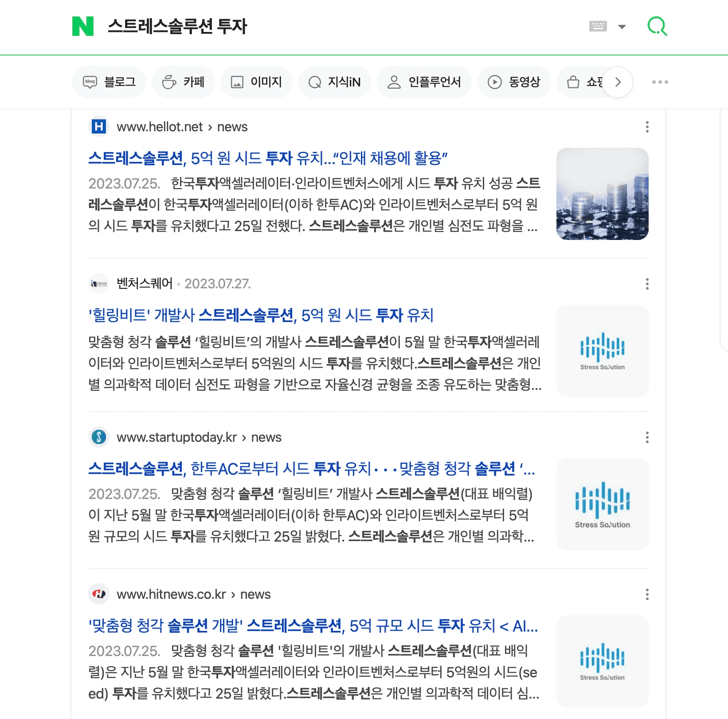This screenshot has height=719, width=728.
Task: Open the virtual keyboard input tool
Action: coord(598,26)
